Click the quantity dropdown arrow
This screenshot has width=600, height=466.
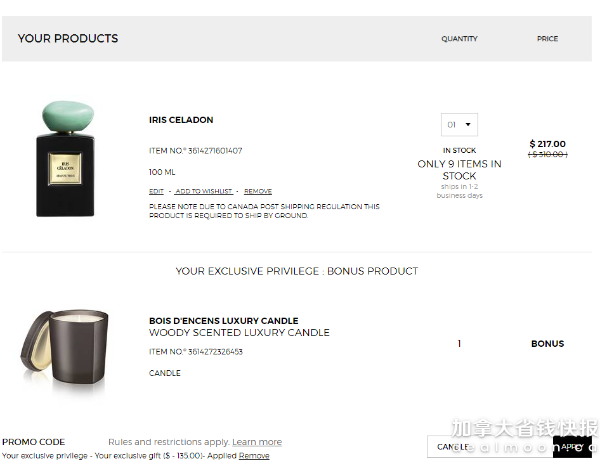pos(468,124)
